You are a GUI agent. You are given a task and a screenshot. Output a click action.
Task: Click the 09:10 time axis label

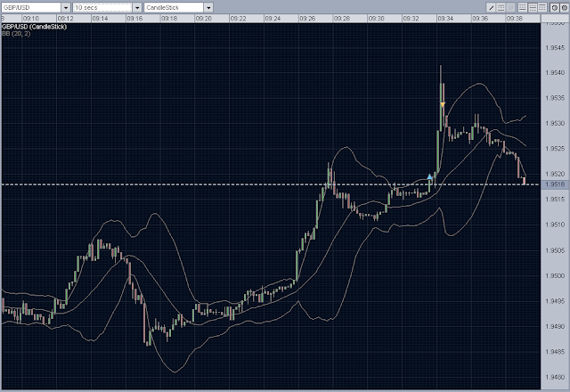click(31, 18)
